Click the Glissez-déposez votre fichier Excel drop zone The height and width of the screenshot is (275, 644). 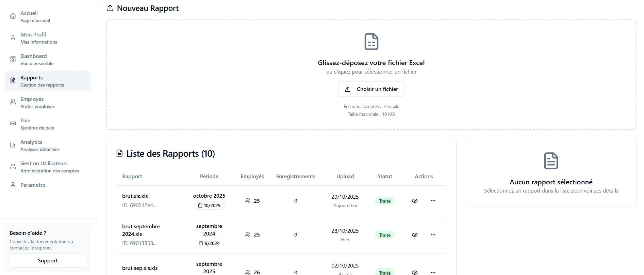(371, 75)
